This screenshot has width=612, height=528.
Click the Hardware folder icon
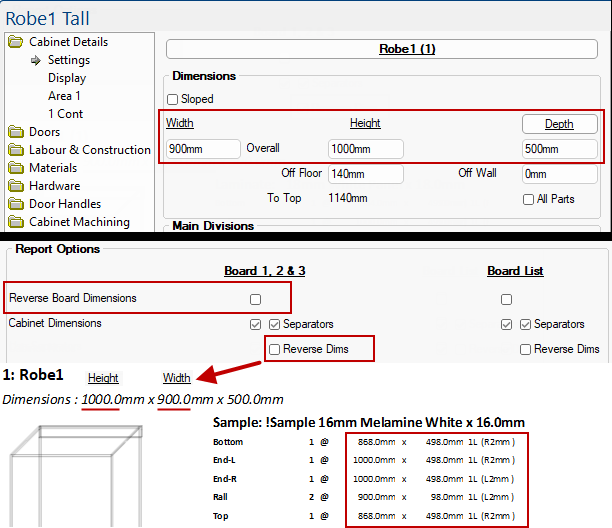pos(16,186)
